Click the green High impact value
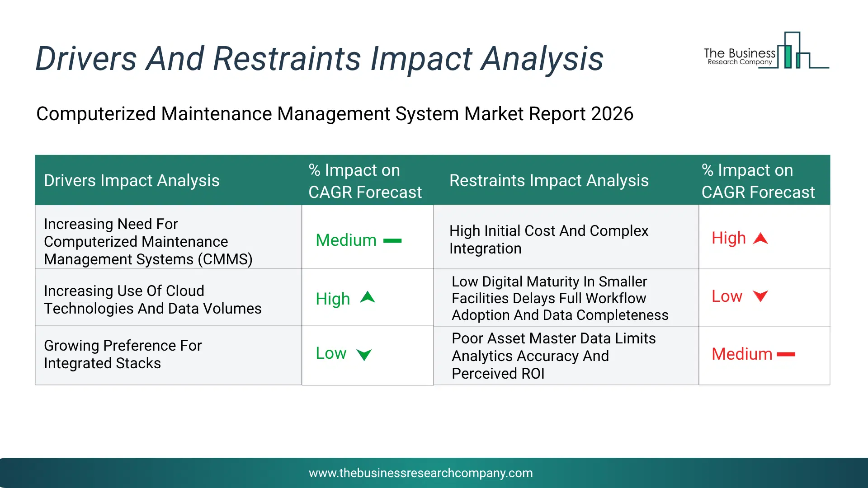 point(333,299)
